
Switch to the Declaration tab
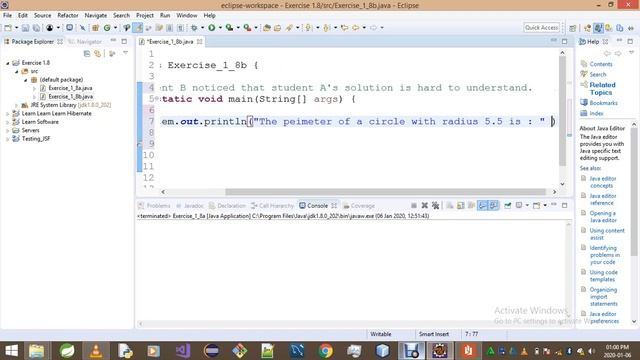click(x=227, y=205)
